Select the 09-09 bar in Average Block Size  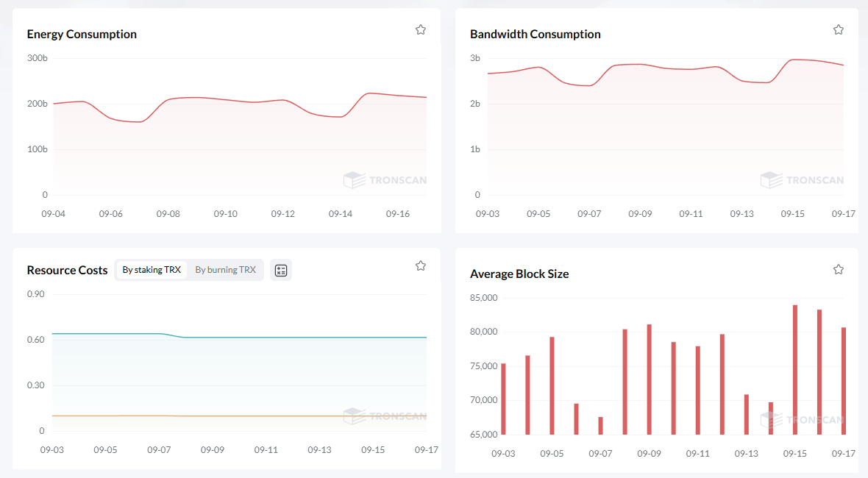point(649,379)
